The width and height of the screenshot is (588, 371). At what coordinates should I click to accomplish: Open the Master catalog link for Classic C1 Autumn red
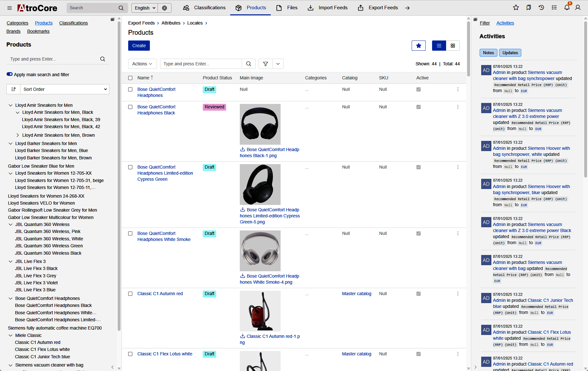[x=356, y=294]
